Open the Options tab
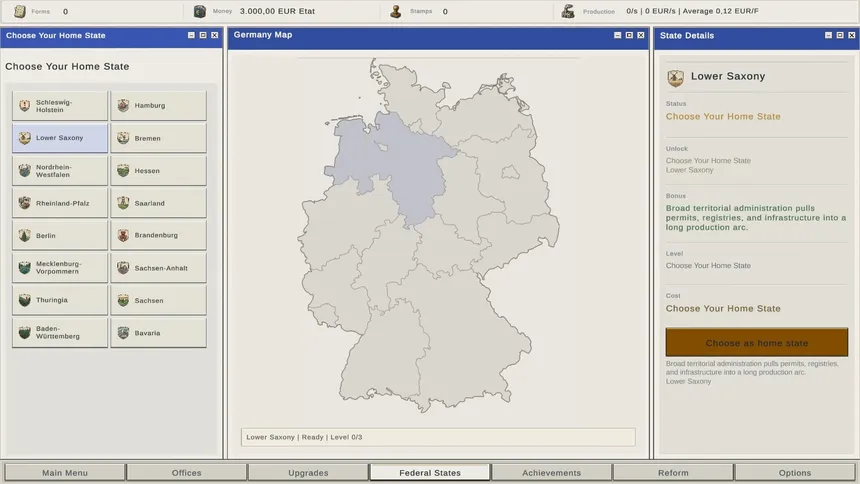 pyautogui.click(x=795, y=472)
